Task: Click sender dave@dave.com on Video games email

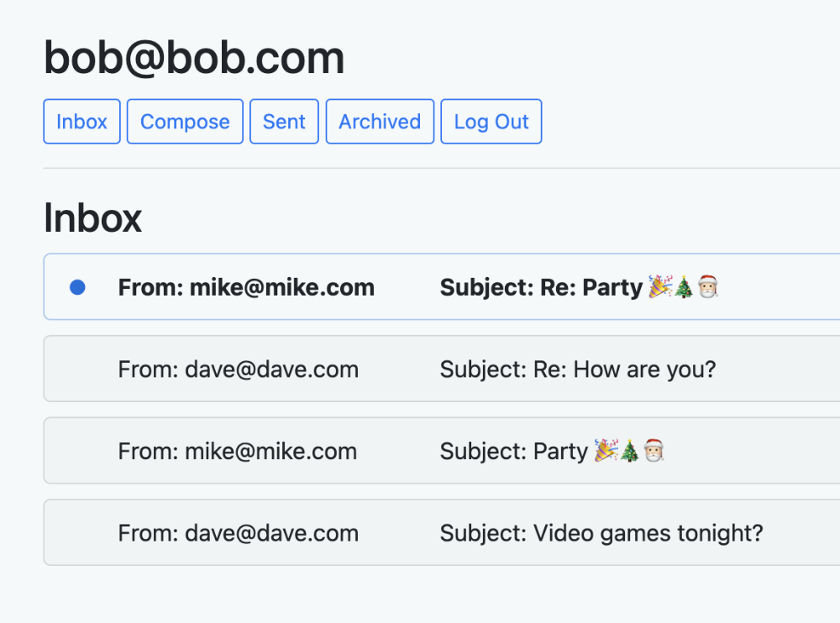Action: click(239, 533)
